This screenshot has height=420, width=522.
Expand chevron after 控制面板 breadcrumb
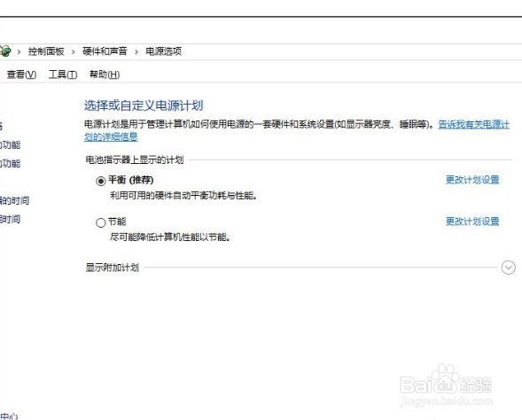pos(74,51)
